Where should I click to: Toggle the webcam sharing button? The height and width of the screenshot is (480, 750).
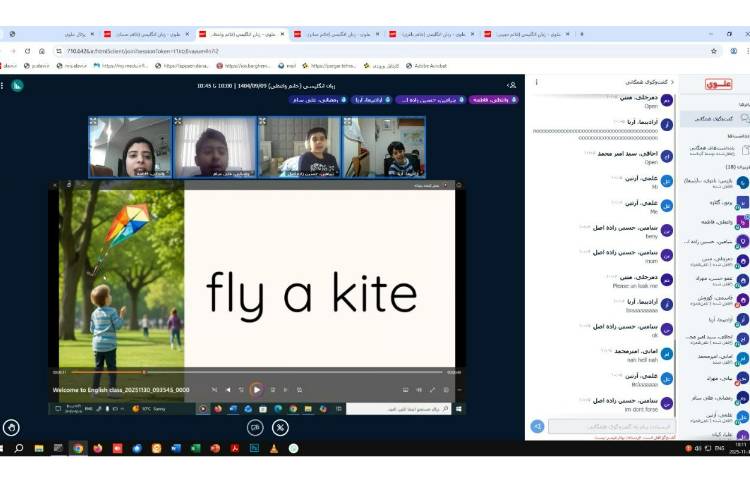pos(255,427)
